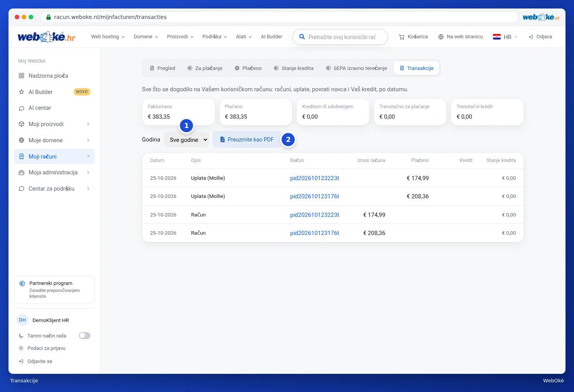
Task: Click the Nadzorna ploča dashboard icon
Action: click(x=22, y=76)
